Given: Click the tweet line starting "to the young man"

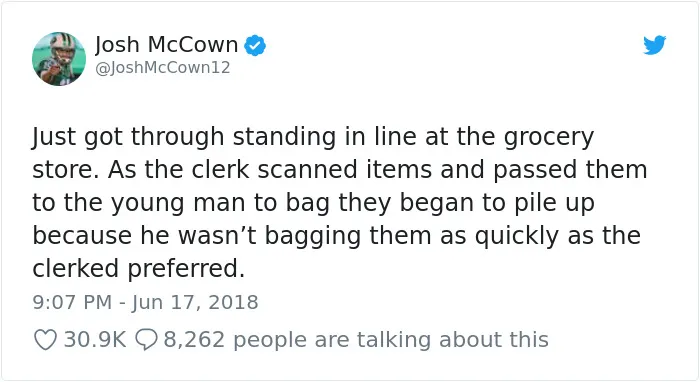Looking at the screenshot, I should point(313,203).
